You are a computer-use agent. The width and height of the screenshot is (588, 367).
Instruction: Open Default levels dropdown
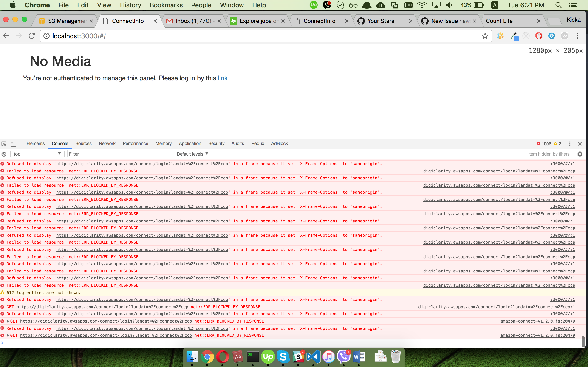192,154
